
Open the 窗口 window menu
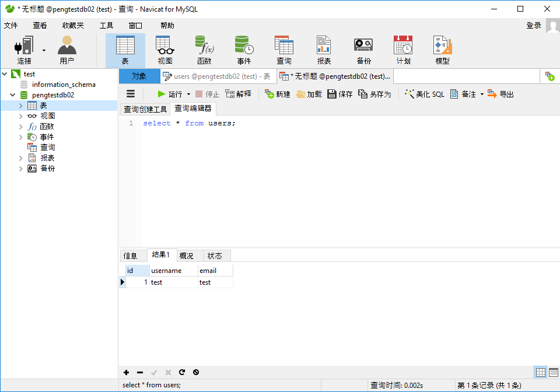(135, 25)
